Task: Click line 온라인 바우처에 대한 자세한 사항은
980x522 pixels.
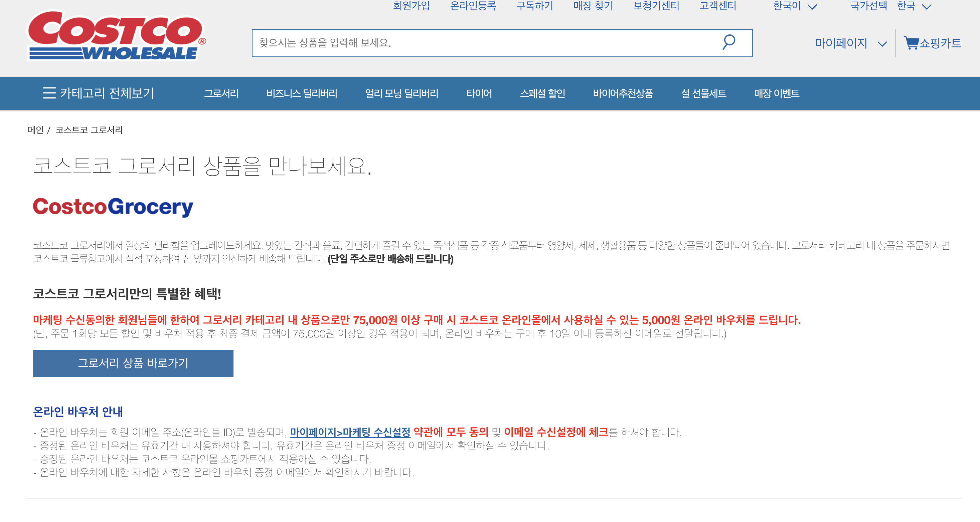Action: point(224,472)
